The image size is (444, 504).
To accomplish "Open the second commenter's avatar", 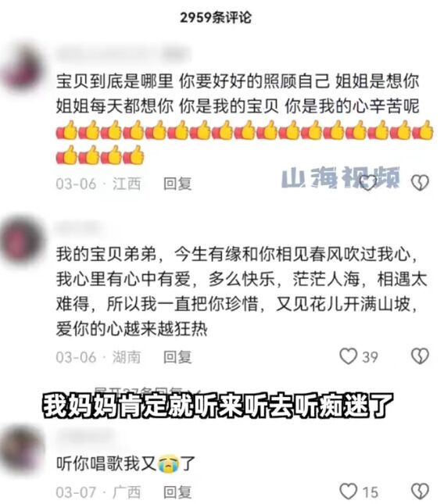I will [x=22, y=241].
